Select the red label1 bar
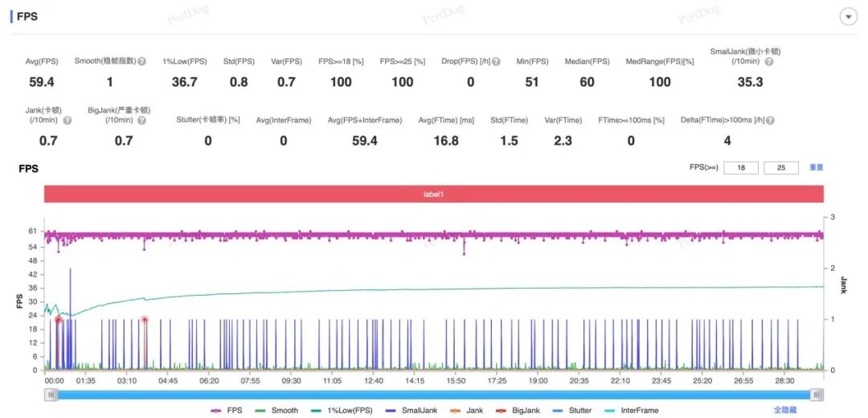868x418 pixels. click(434, 195)
